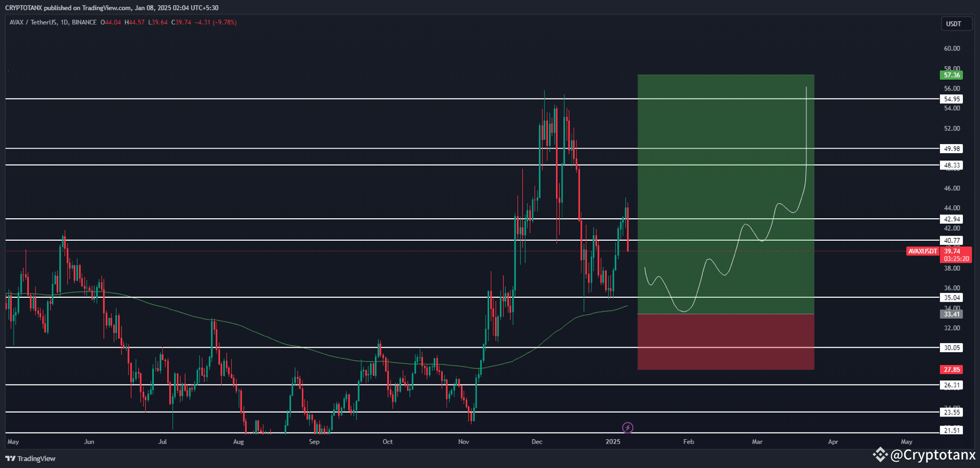
Task: Click the 40.77 price level label
Action: click(x=952, y=240)
